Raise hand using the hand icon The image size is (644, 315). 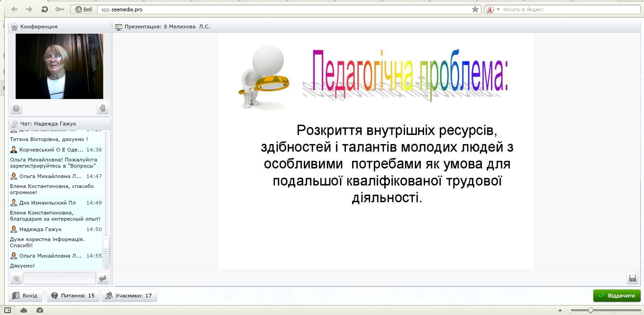pos(103,108)
